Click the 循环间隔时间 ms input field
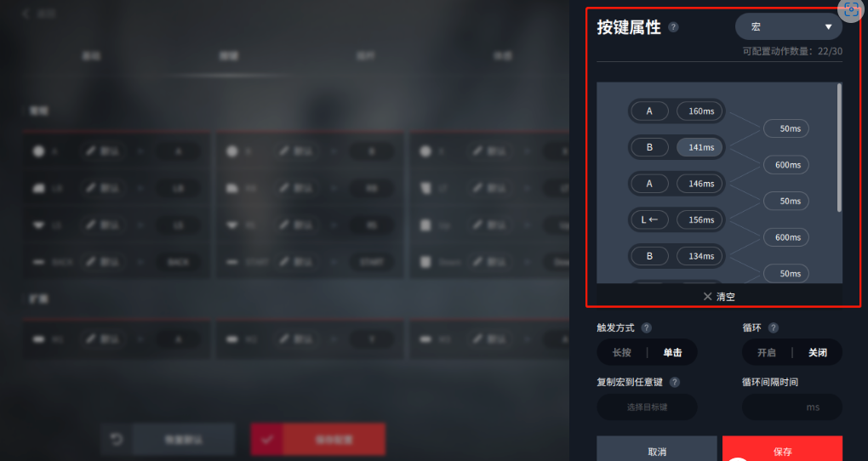 (x=792, y=407)
